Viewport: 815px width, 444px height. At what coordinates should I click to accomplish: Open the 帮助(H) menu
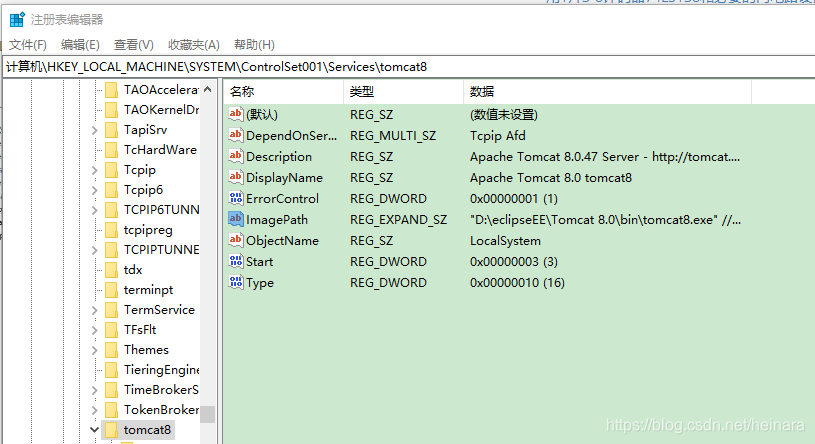254,45
